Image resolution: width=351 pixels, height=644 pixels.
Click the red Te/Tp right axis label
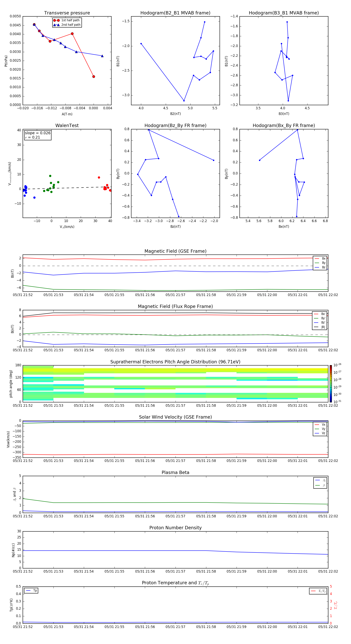[x=336, y=605]
